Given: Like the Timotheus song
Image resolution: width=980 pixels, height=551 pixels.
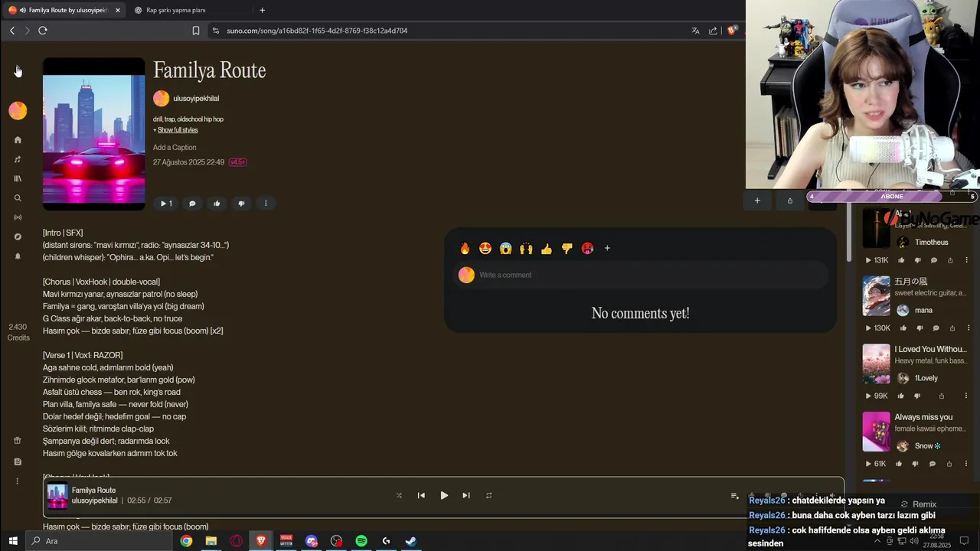Looking at the screenshot, I should (902, 260).
